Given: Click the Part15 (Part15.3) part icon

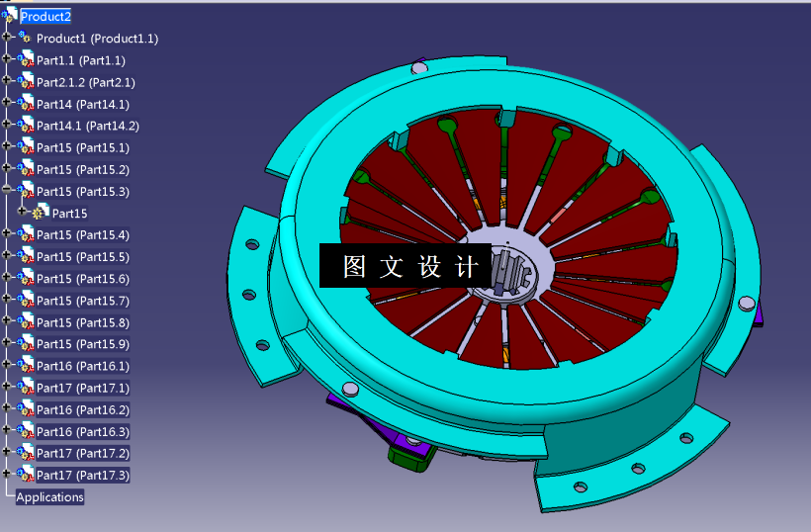Looking at the screenshot, I should coord(26,190).
